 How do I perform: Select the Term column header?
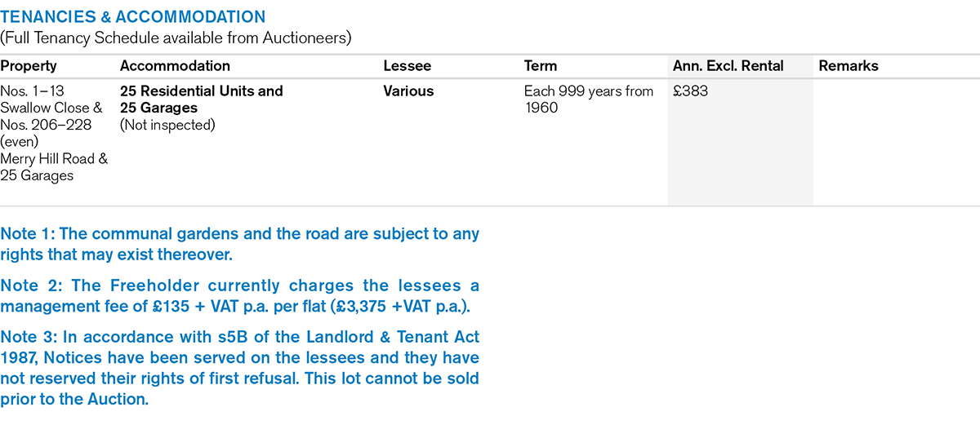(541, 66)
